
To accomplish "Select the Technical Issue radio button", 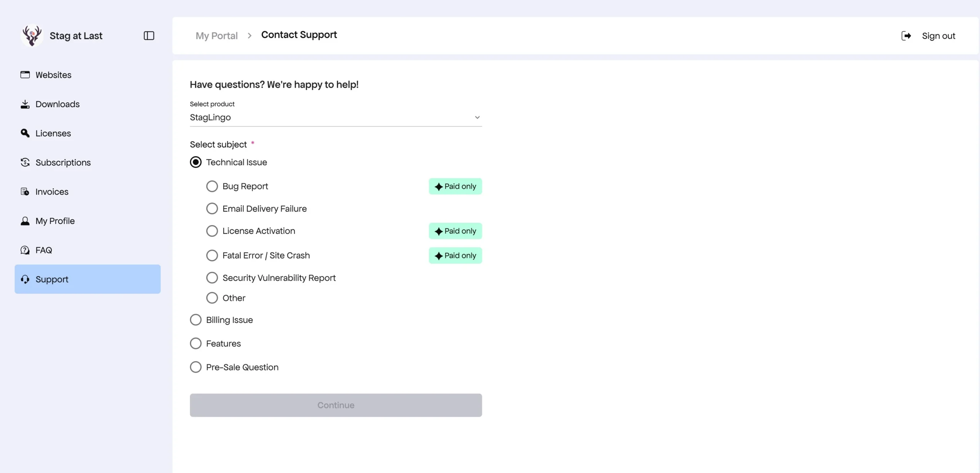I will point(196,162).
